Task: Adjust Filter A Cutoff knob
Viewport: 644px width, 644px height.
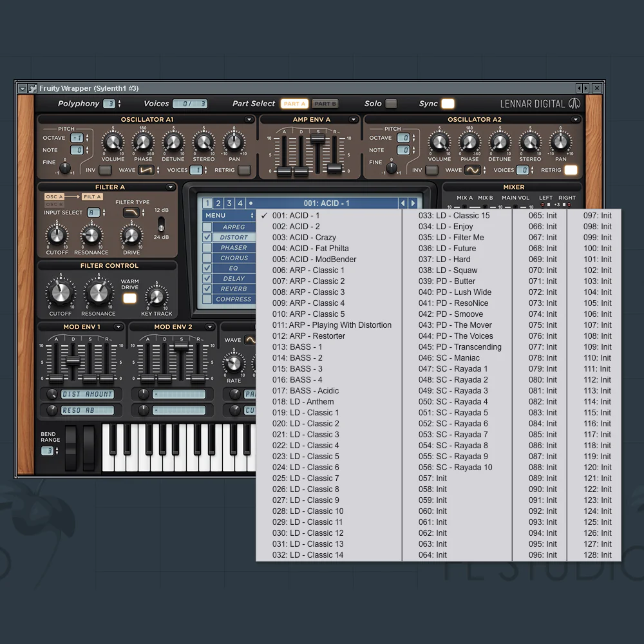Action: pos(57,235)
